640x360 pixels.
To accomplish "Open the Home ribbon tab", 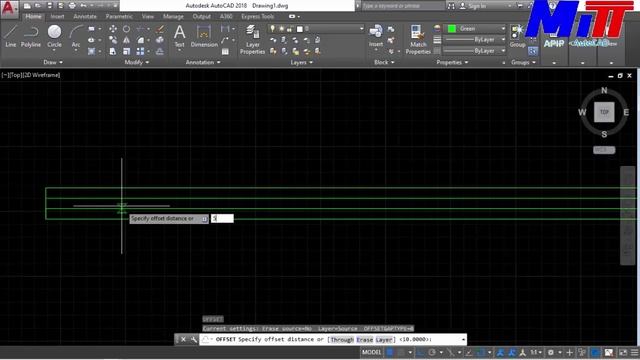I will tap(33, 16).
